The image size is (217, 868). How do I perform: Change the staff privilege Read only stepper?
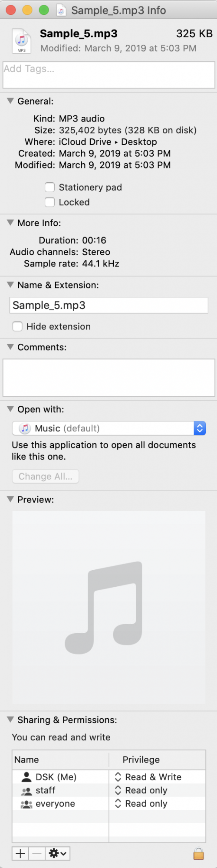pos(118,790)
